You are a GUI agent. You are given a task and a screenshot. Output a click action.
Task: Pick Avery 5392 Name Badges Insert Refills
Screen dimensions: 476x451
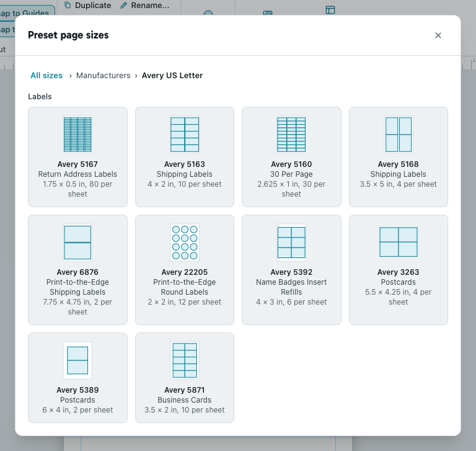pyautogui.click(x=291, y=270)
